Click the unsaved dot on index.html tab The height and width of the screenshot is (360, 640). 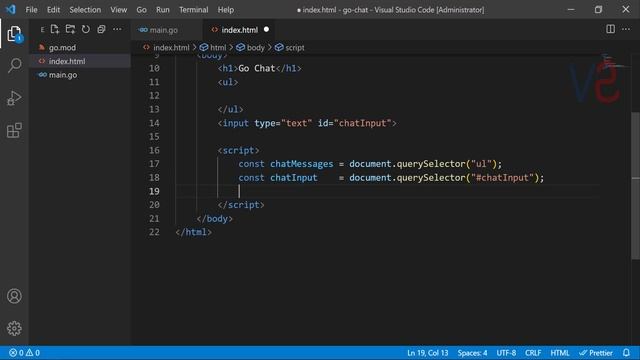click(266, 29)
